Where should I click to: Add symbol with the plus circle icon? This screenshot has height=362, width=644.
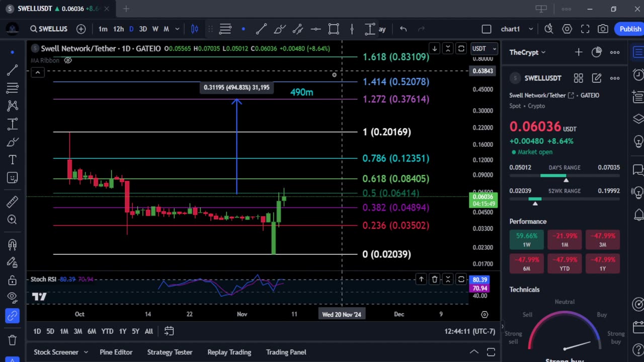(x=81, y=29)
